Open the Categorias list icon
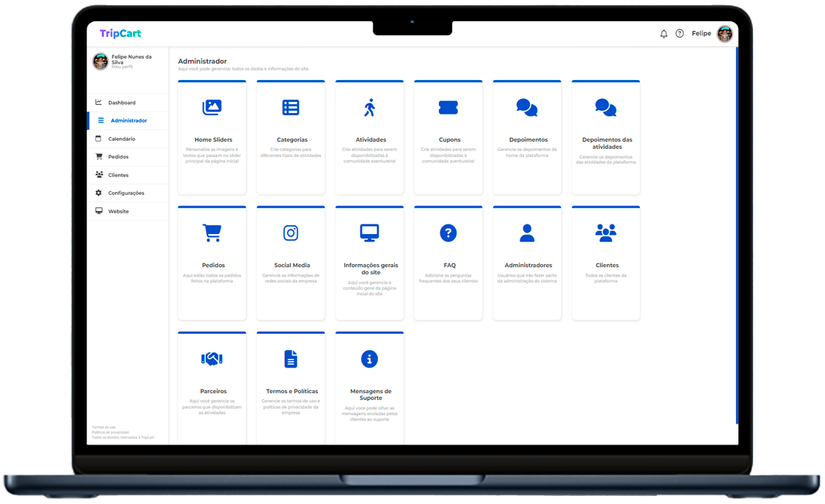The width and height of the screenshot is (825, 504). click(x=291, y=107)
